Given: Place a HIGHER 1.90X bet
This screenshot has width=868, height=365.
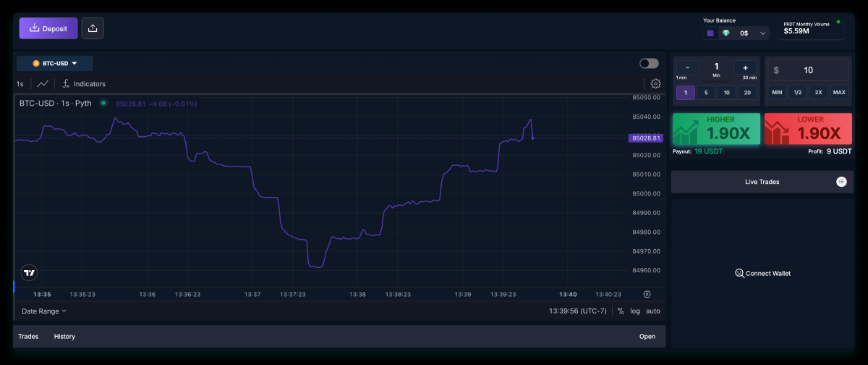Looking at the screenshot, I should click(x=716, y=129).
